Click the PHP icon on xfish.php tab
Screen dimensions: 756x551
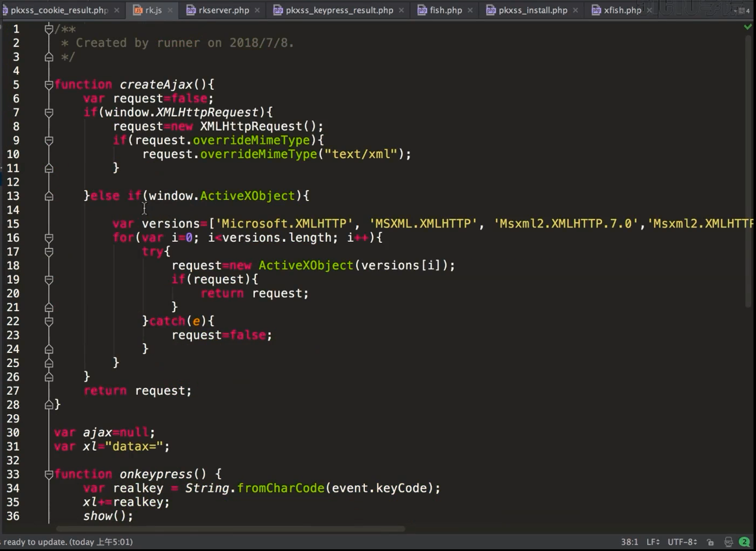[x=597, y=10]
